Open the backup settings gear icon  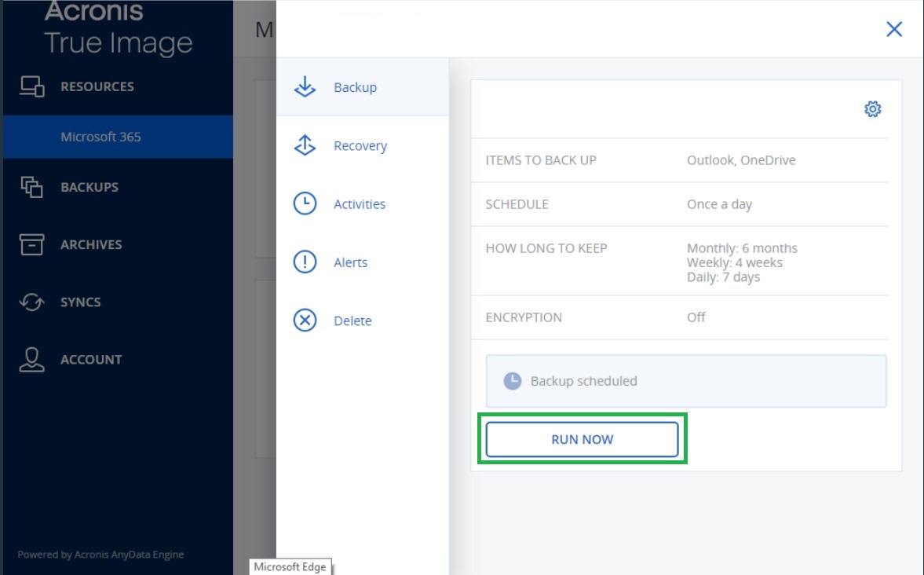[871, 109]
